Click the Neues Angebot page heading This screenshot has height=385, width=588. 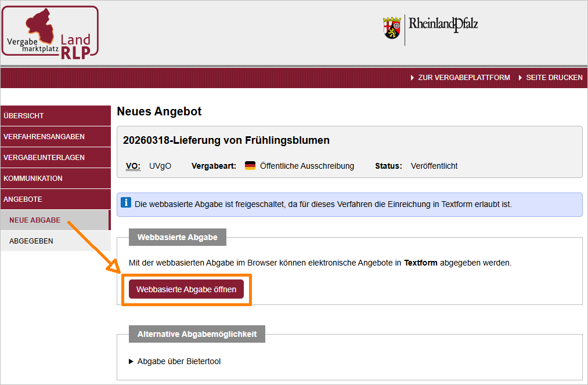tap(159, 111)
